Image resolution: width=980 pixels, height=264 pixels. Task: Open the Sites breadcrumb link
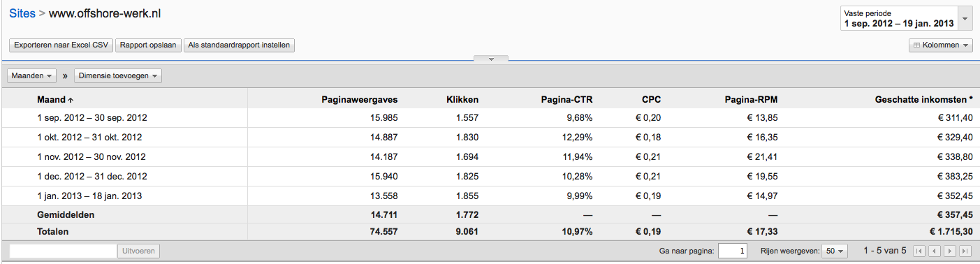click(x=22, y=14)
